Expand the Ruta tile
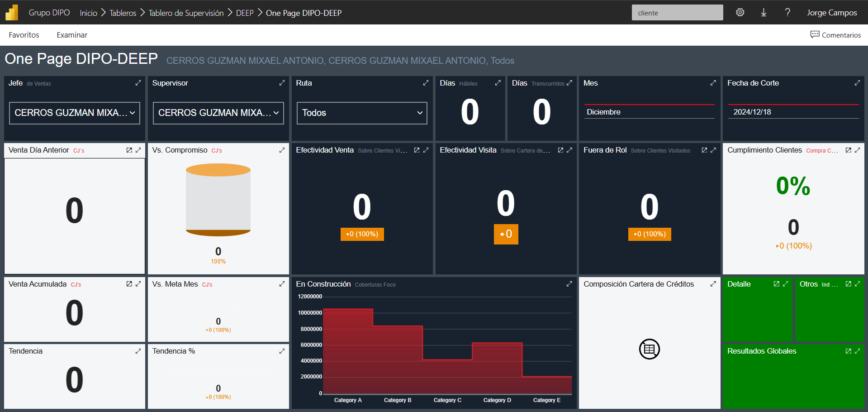868x412 pixels. click(426, 83)
